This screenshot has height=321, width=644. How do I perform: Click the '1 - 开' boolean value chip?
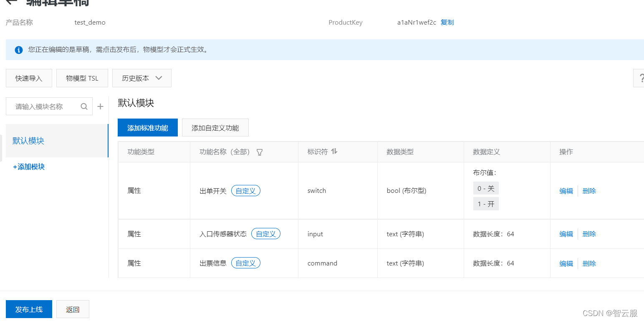[486, 204]
